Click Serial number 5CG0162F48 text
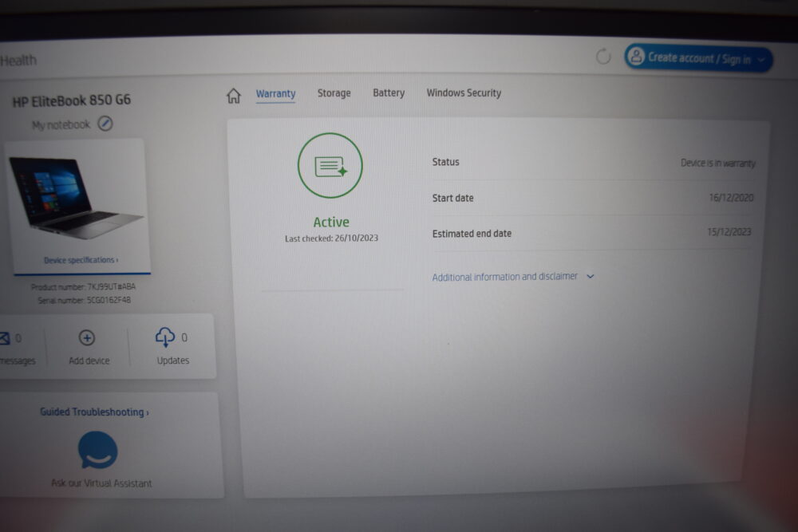798x532 pixels. pyautogui.click(x=84, y=300)
